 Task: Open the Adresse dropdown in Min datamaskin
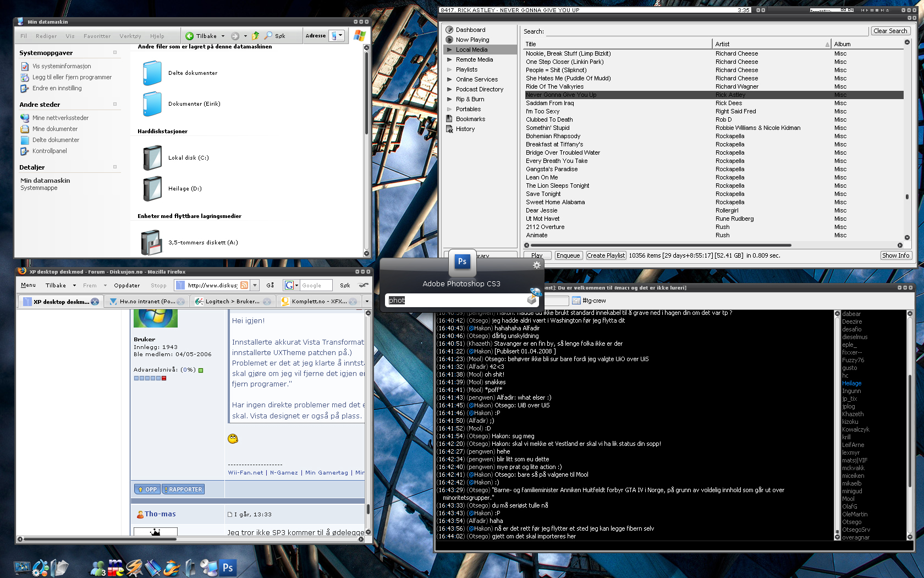(340, 36)
